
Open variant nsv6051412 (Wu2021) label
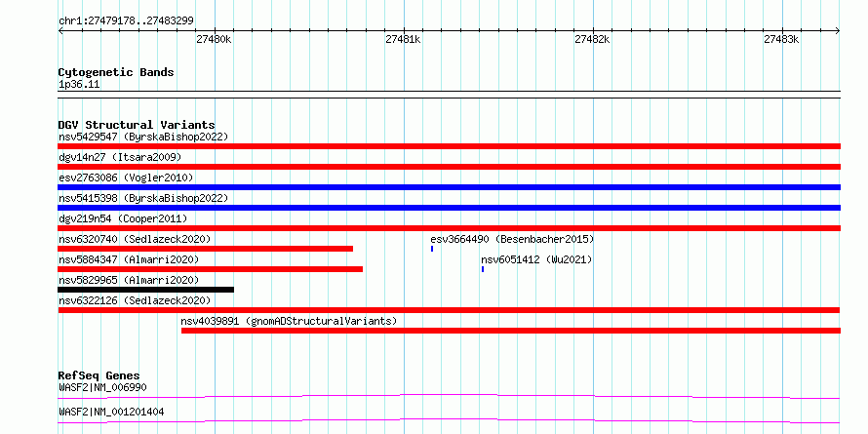[536, 259]
